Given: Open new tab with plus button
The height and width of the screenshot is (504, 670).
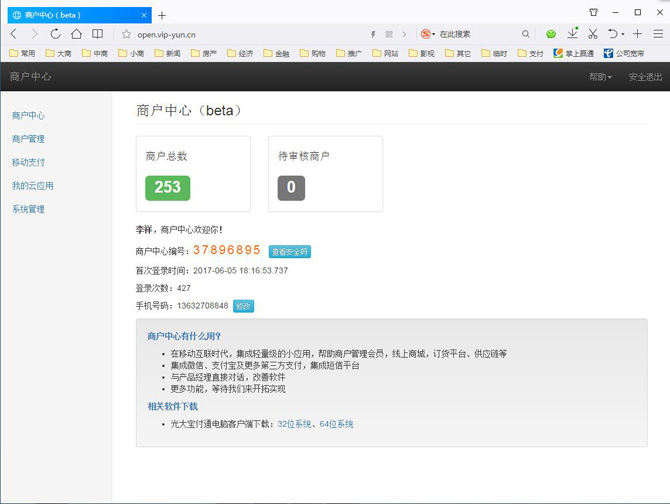Looking at the screenshot, I should (162, 15).
